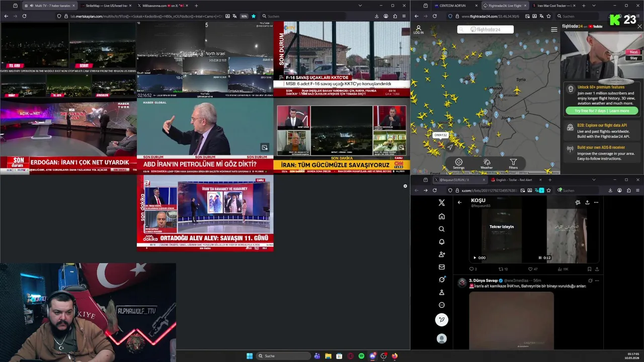Expand Haber Global stream fullscreen icon
The image size is (644, 362).
coord(265,147)
